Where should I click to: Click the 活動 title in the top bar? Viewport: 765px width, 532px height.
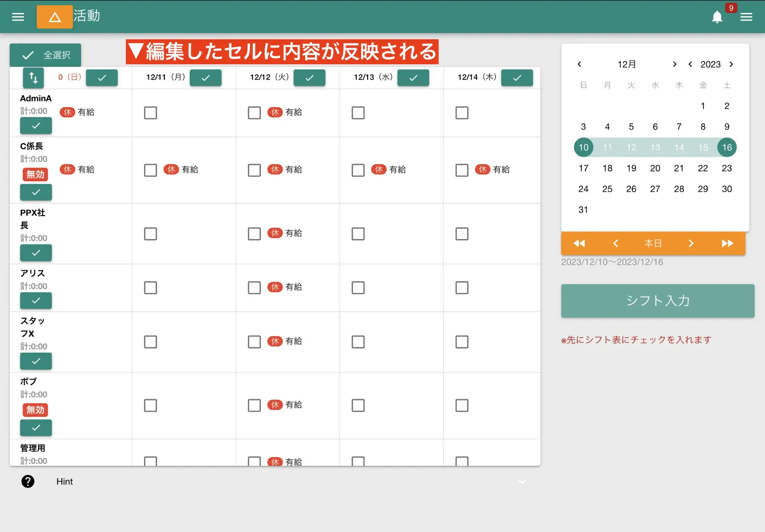(x=87, y=16)
